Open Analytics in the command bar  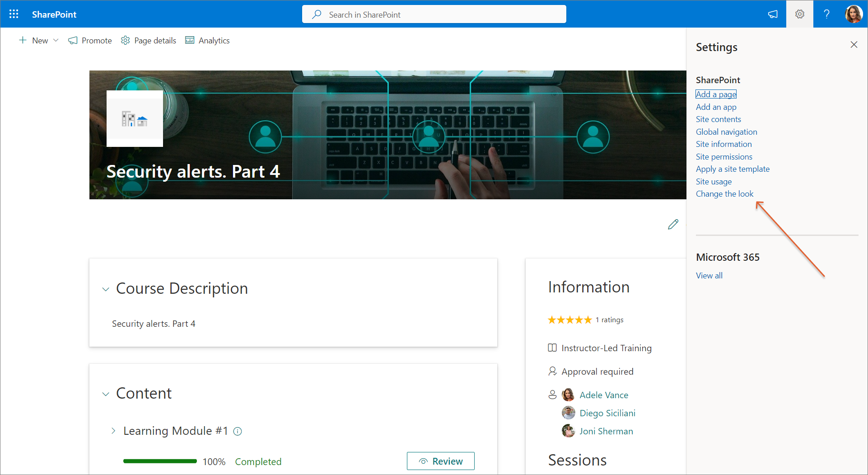(x=208, y=40)
